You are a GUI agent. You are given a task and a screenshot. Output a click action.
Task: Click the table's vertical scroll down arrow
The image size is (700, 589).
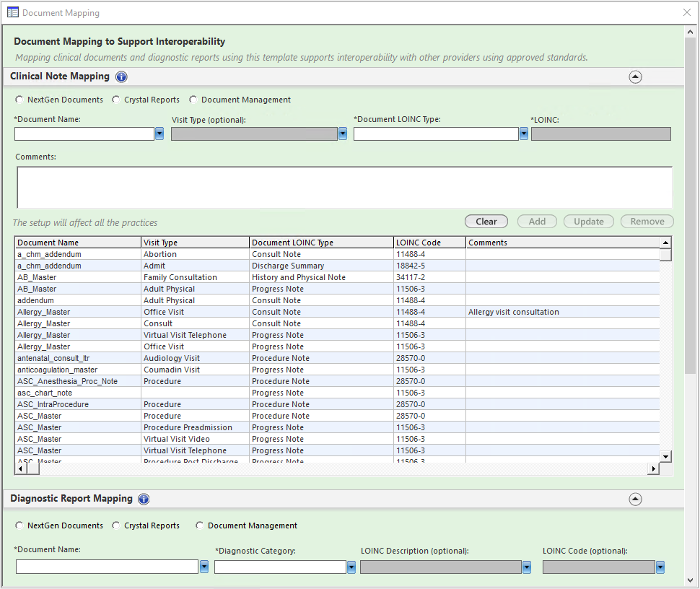click(x=665, y=456)
